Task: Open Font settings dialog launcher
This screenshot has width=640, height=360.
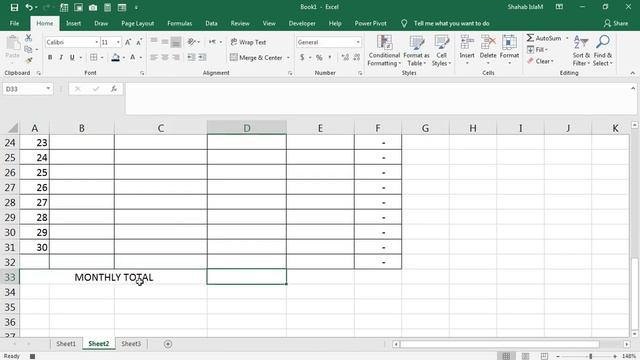Action: [x=142, y=73]
